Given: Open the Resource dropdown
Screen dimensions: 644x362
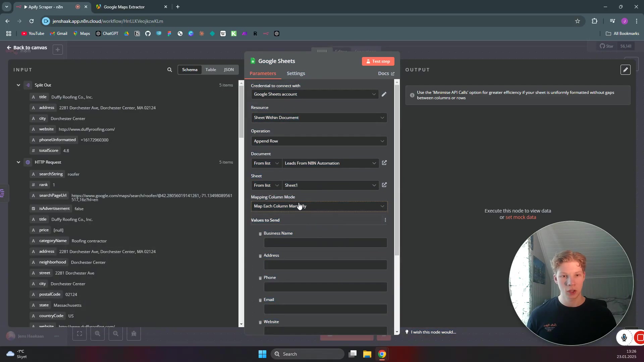Looking at the screenshot, I should click(319, 118).
